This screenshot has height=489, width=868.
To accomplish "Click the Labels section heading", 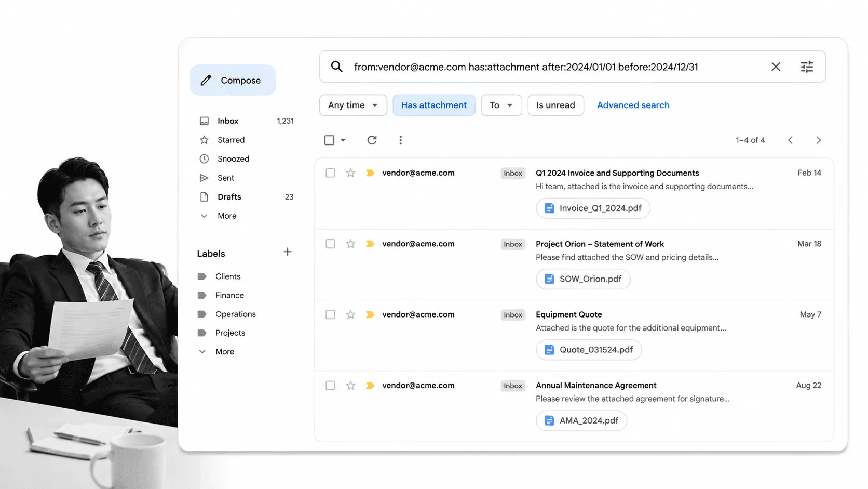I will (211, 254).
